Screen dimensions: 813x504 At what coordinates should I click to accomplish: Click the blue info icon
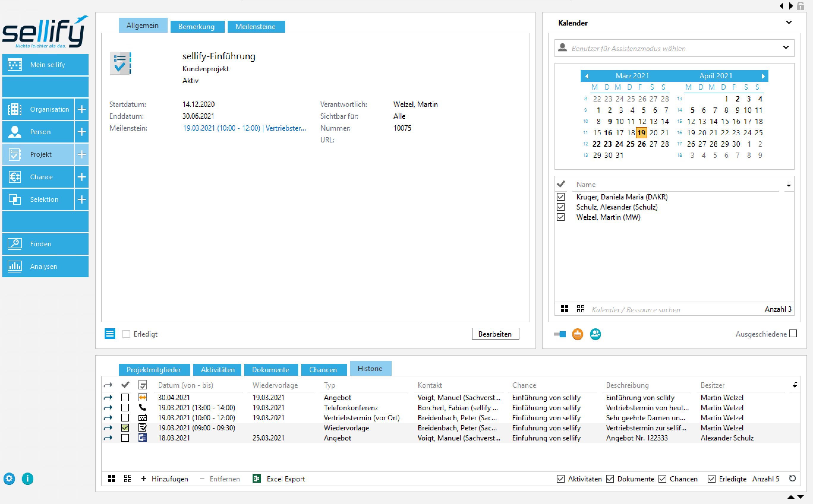[27, 479]
